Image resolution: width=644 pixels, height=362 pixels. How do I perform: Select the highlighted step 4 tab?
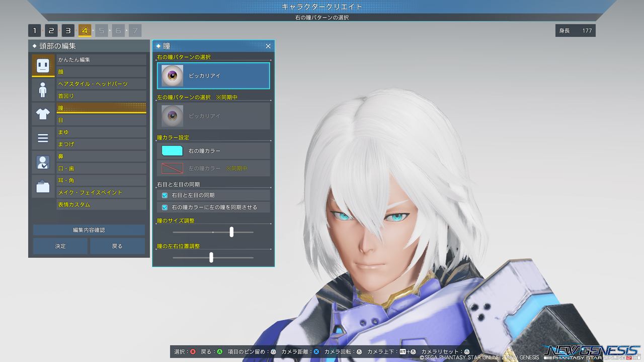[85, 31]
